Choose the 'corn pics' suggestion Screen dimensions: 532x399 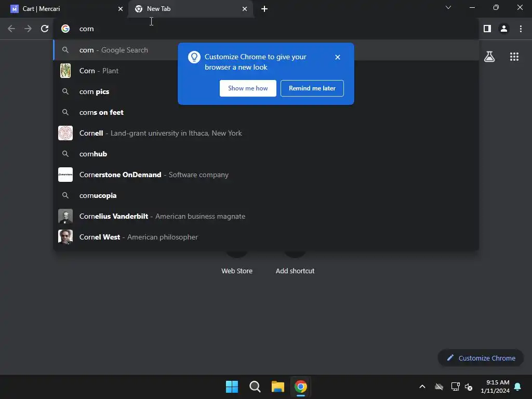[266, 91]
